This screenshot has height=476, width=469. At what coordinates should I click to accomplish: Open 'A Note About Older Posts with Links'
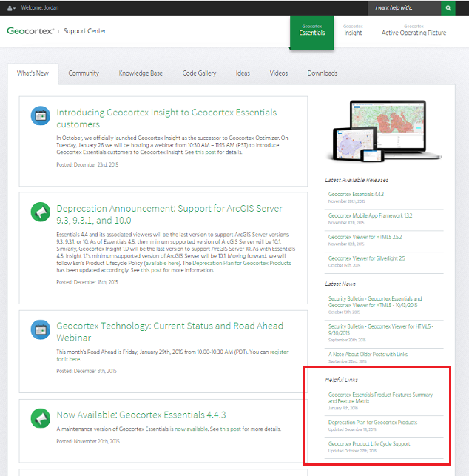[368, 355]
